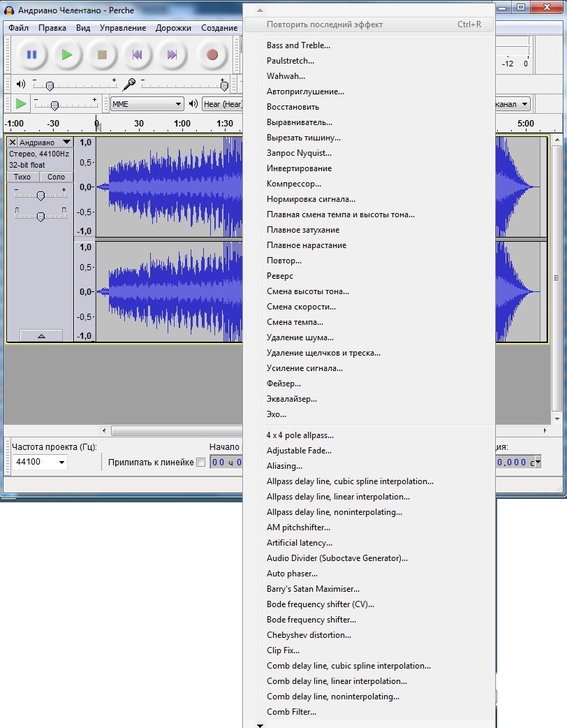Click the small green play-at-speed button
Screen dimensions: 567x728
(x=20, y=103)
